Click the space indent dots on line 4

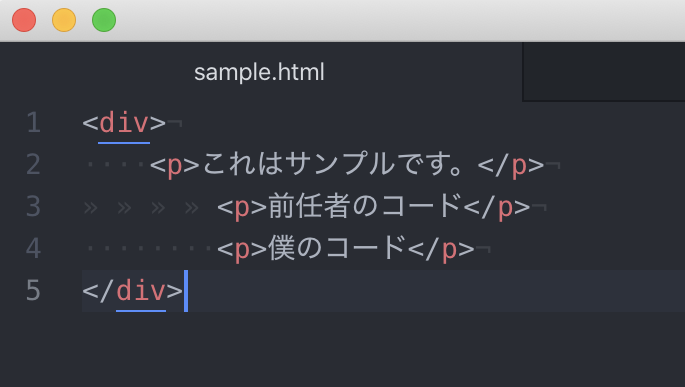tap(149, 249)
